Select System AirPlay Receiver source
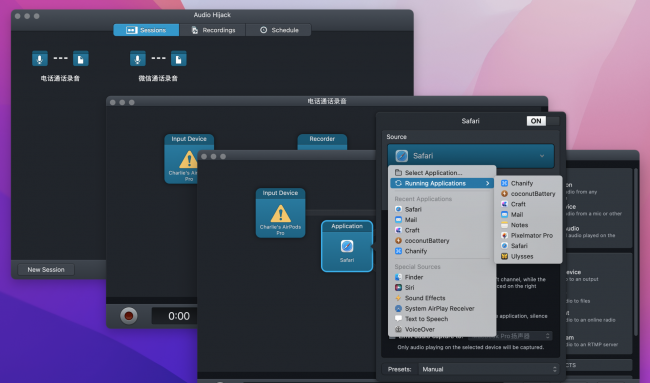The width and height of the screenshot is (650, 383). pos(442,308)
